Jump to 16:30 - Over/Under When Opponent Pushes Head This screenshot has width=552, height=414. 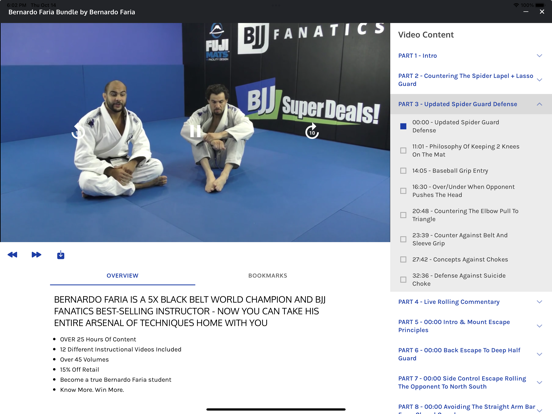click(463, 191)
